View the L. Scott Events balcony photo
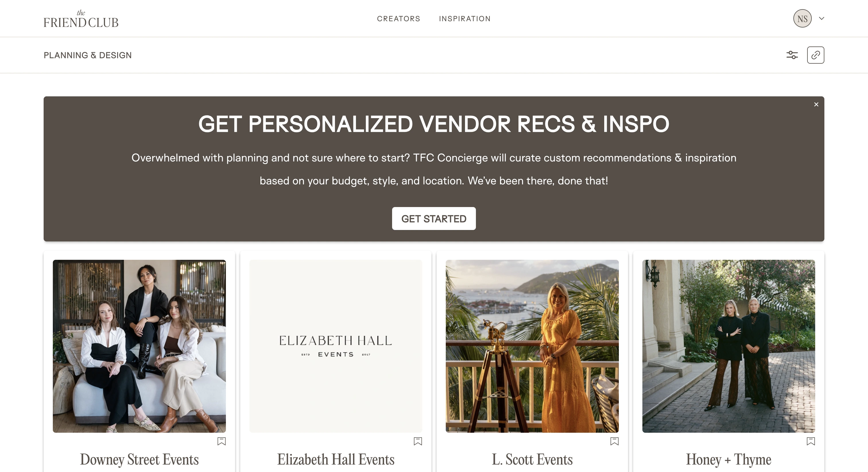Image resolution: width=868 pixels, height=472 pixels. (532, 346)
